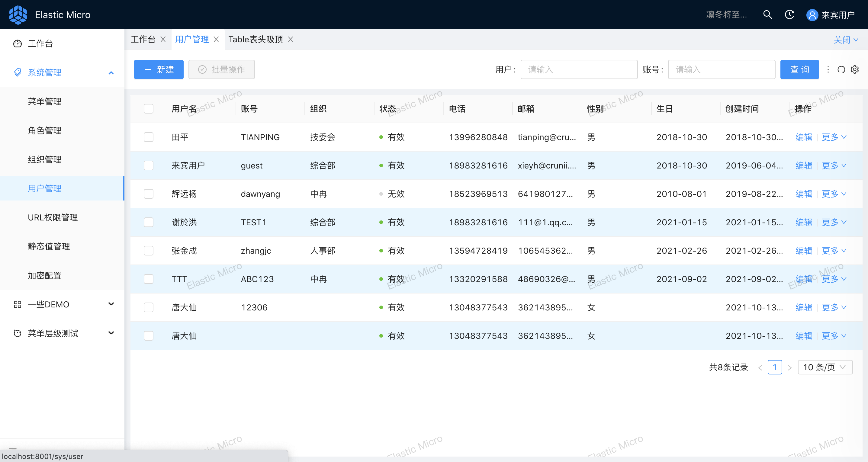The height and width of the screenshot is (462, 868).
Task: Click the search magnifier icon in header
Action: [767, 14]
